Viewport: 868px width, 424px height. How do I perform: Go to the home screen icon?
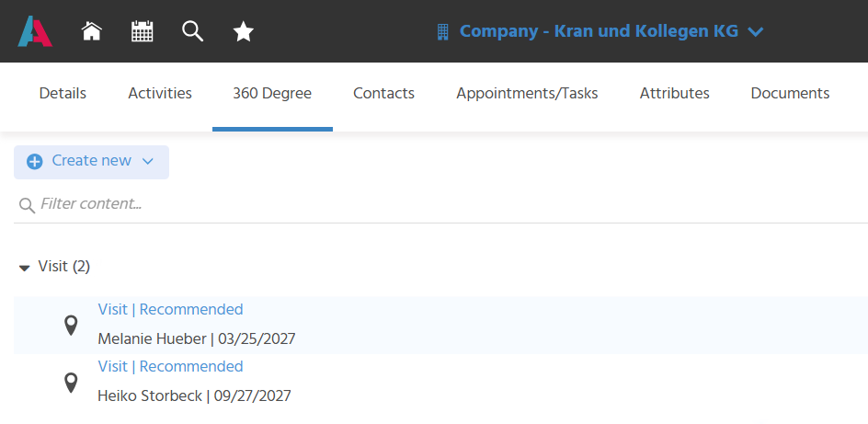pyautogui.click(x=92, y=31)
